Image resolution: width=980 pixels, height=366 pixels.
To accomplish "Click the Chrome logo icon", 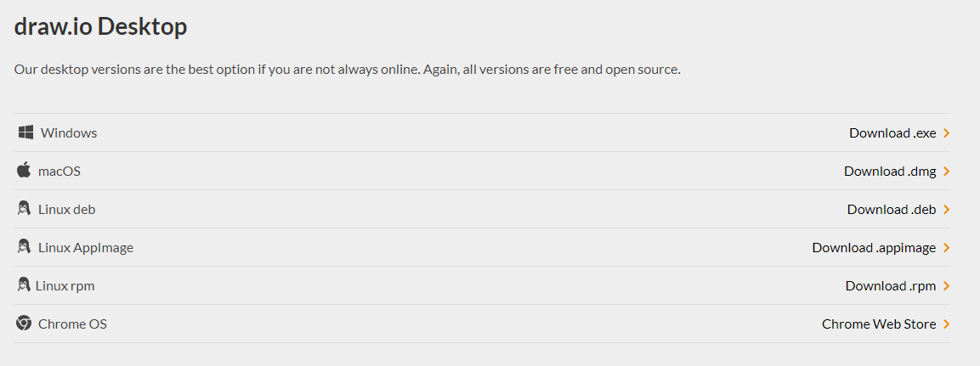I will [x=24, y=324].
